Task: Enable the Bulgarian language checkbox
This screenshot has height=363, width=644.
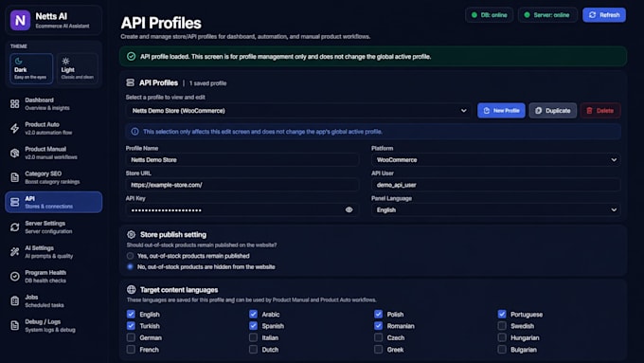Action: point(502,350)
